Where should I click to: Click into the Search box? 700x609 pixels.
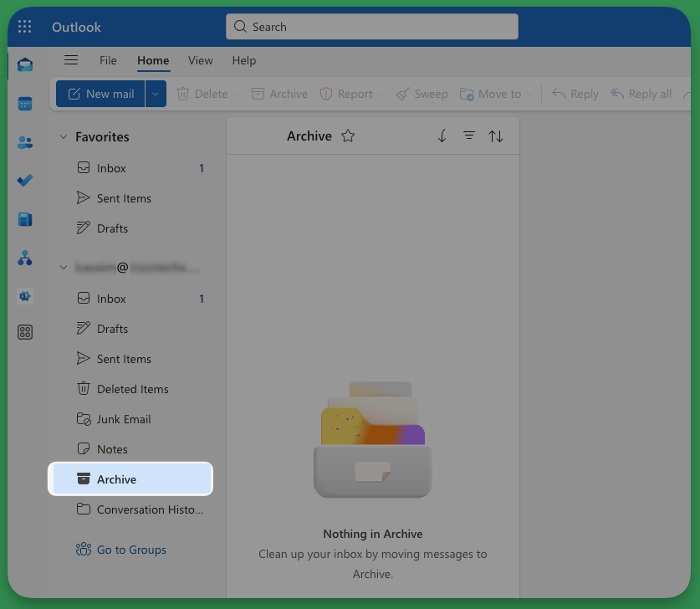pyautogui.click(x=372, y=27)
